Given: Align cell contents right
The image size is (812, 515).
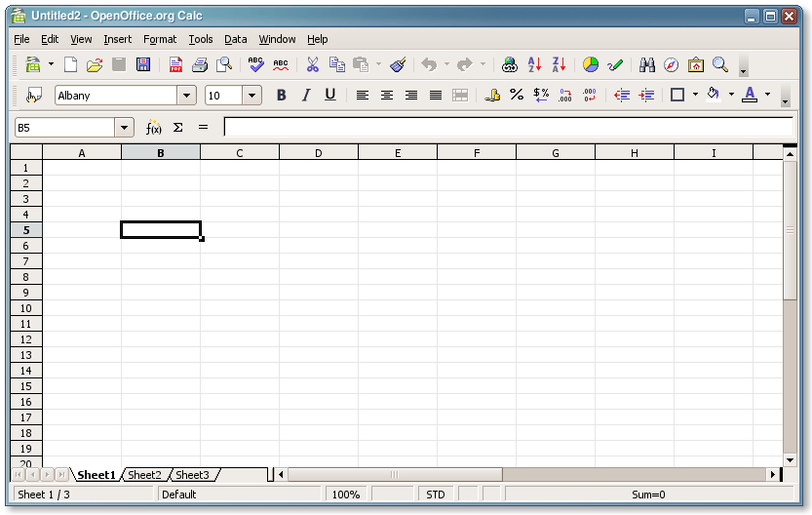Looking at the screenshot, I should coord(411,96).
